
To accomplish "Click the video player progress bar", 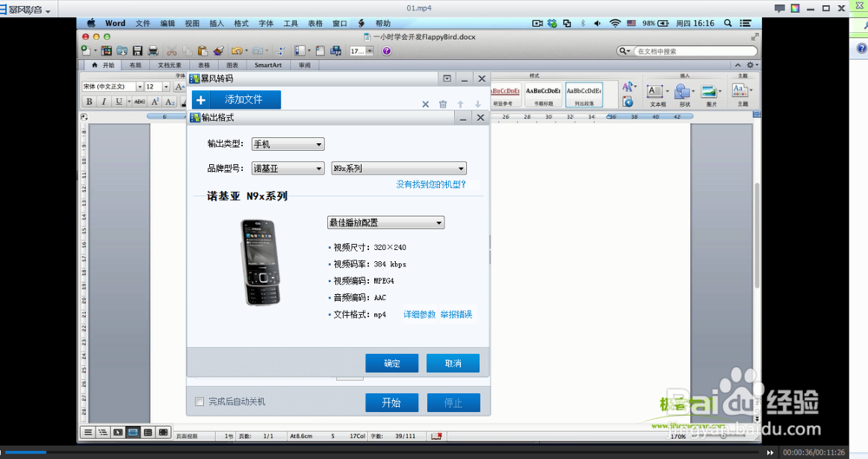I will [382, 452].
